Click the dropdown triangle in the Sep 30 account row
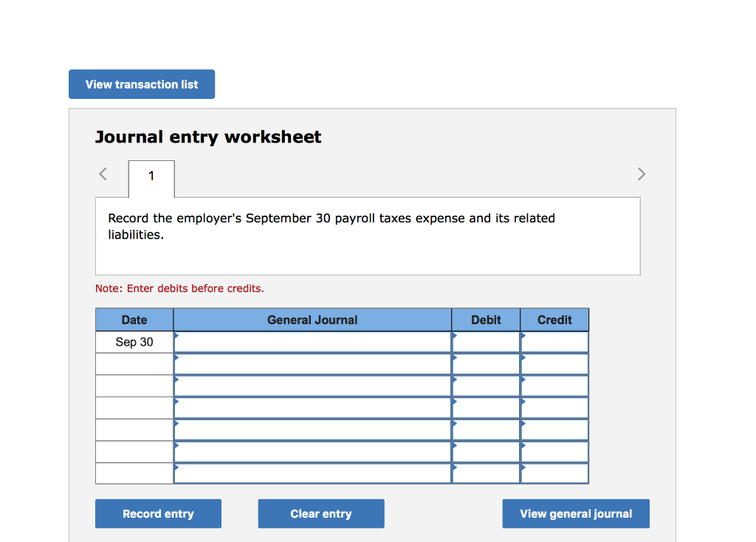The width and height of the screenshot is (756, 542). click(176, 338)
